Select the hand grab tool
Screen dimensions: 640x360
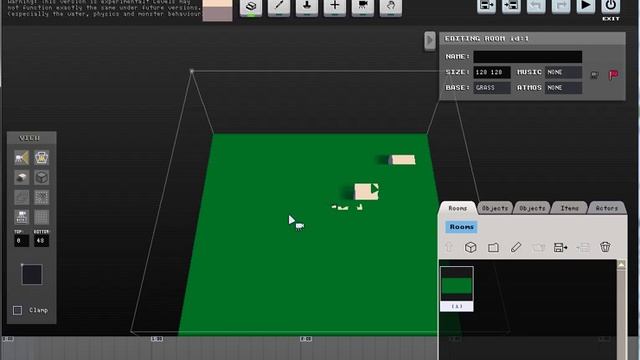pos(391,7)
